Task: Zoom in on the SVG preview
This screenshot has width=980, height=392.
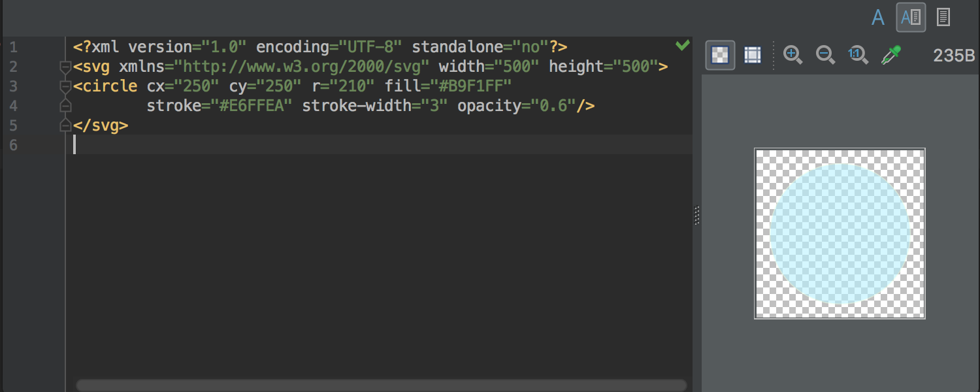Action: click(793, 55)
